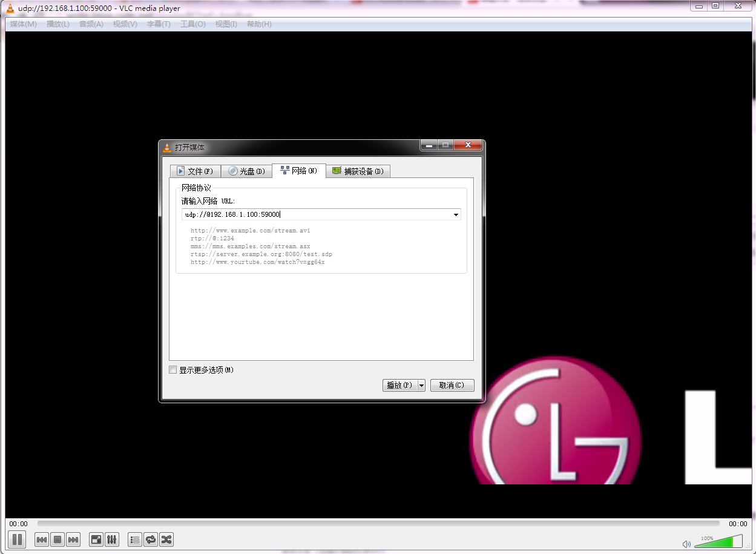
Task: Toggle loop playback mode icon
Action: pyautogui.click(x=151, y=539)
